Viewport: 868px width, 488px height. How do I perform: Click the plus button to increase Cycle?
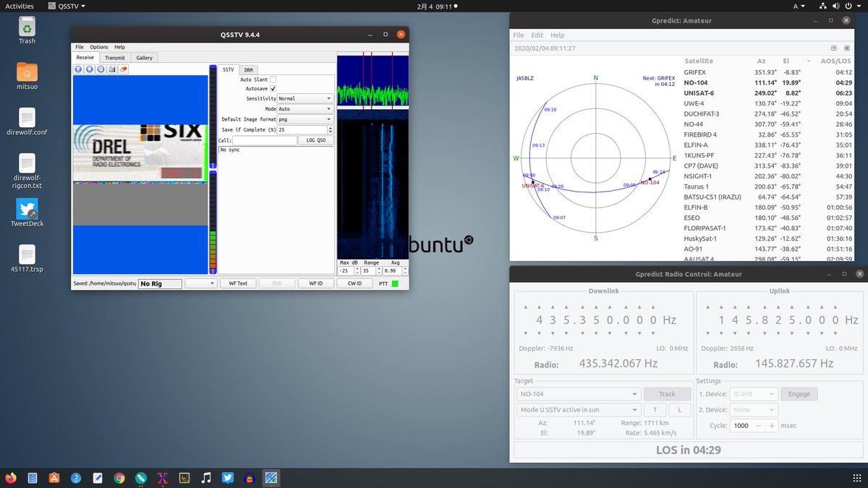tap(772, 426)
